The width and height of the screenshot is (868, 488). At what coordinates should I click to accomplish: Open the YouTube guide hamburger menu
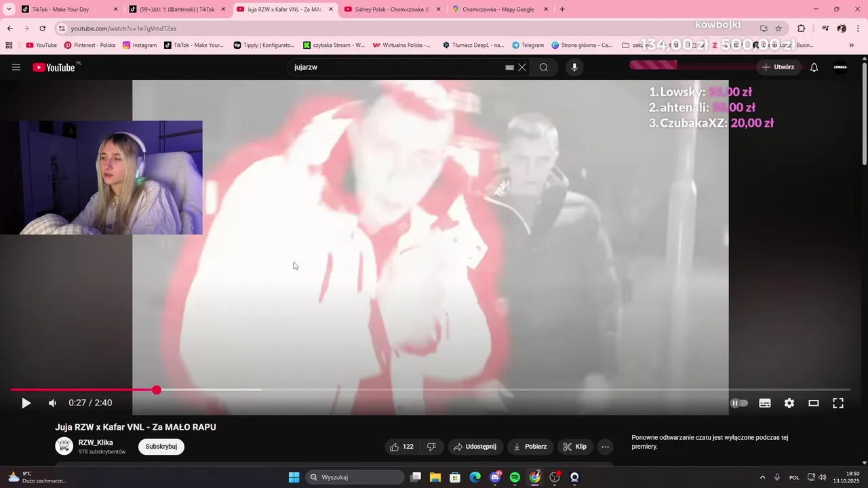coord(16,67)
